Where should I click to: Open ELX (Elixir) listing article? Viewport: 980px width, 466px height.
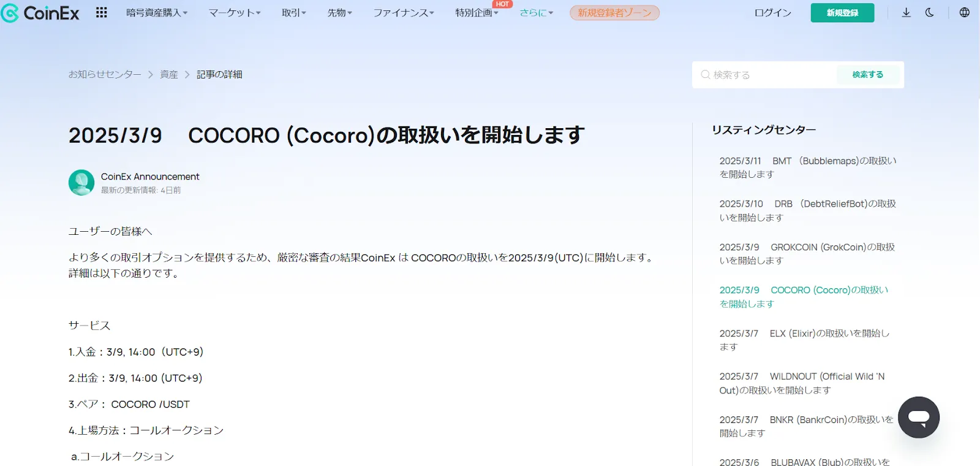804,340
